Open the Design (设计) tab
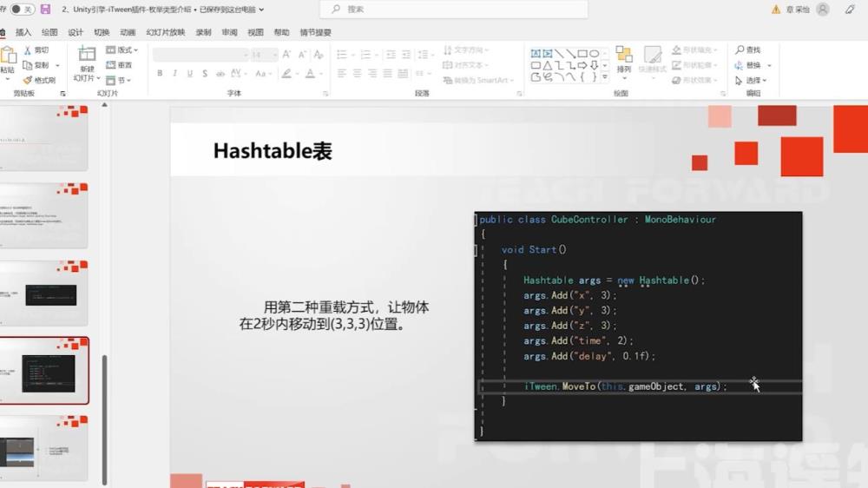 point(76,32)
